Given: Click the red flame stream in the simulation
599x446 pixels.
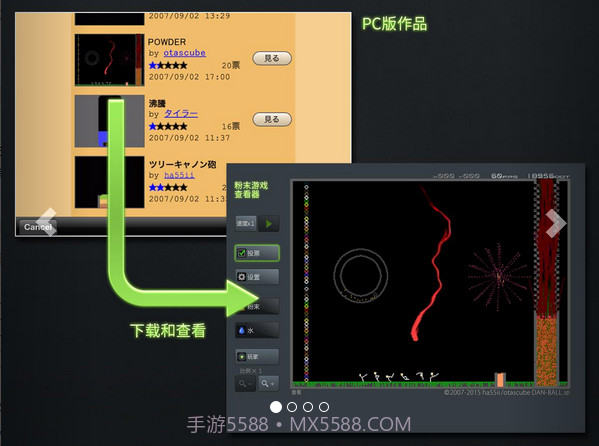Looking at the screenshot, I should [435, 264].
